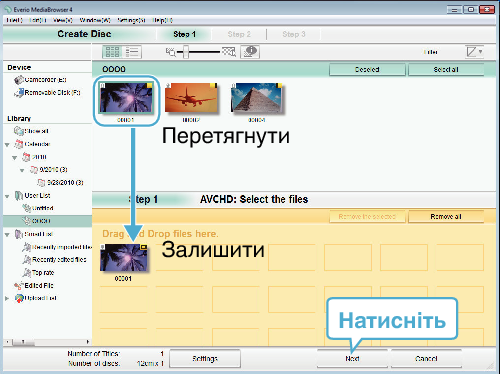The image size is (500, 374).
Task: Click the large thumbnail zoom-in icon
Action: tap(229, 52)
